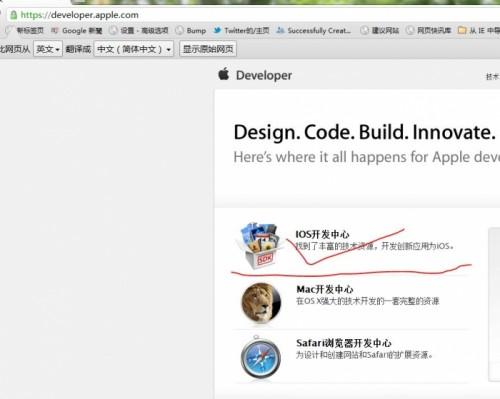Click the iOS SDK box icon
Viewport: 500px width, 399px height.
point(260,246)
